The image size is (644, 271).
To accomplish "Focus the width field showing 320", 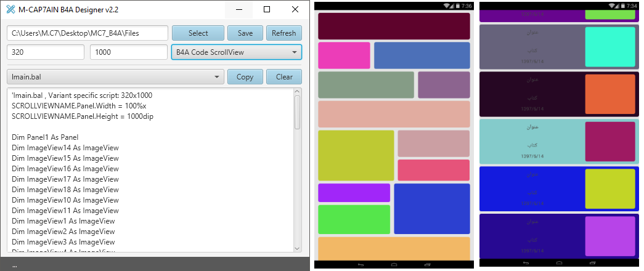I will point(45,52).
